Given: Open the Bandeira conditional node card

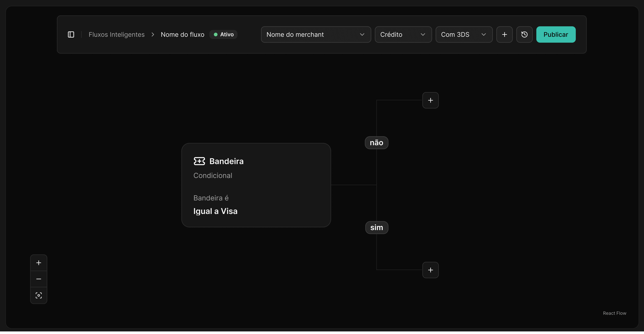Looking at the screenshot, I should click(x=256, y=185).
